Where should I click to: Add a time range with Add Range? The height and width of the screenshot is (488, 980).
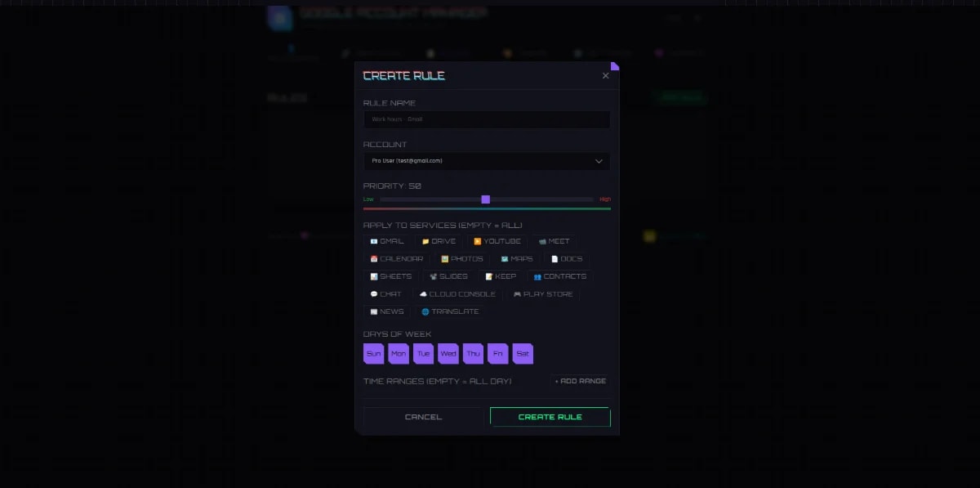(x=581, y=381)
